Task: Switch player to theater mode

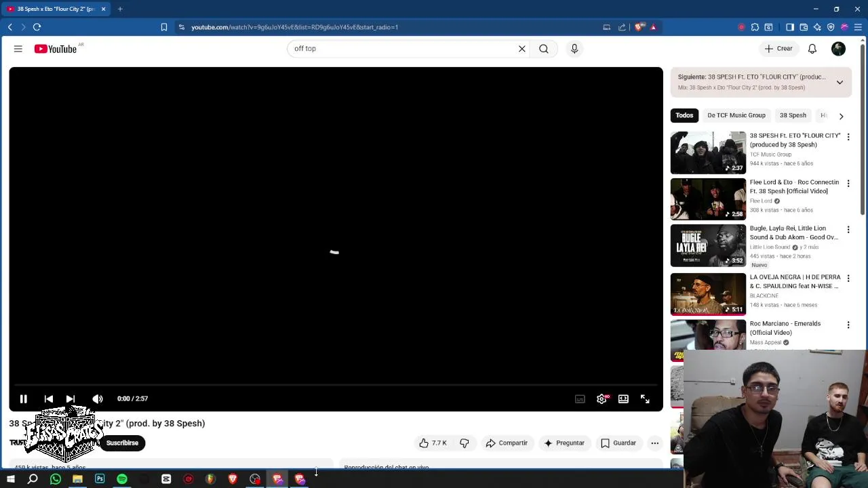Action: coord(623,399)
